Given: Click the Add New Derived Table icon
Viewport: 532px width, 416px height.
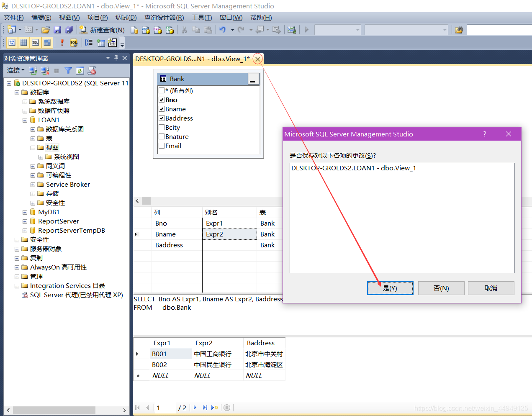Looking at the screenshot, I should [113, 42].
